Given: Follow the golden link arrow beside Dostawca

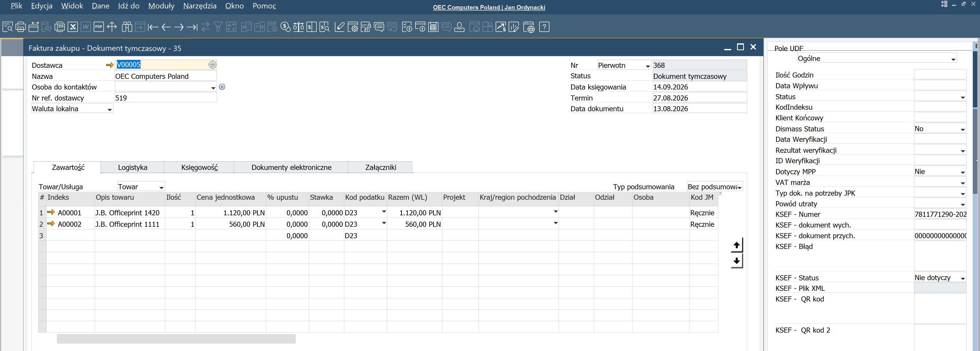Looking at the screenshot, I should click(109, 65).
